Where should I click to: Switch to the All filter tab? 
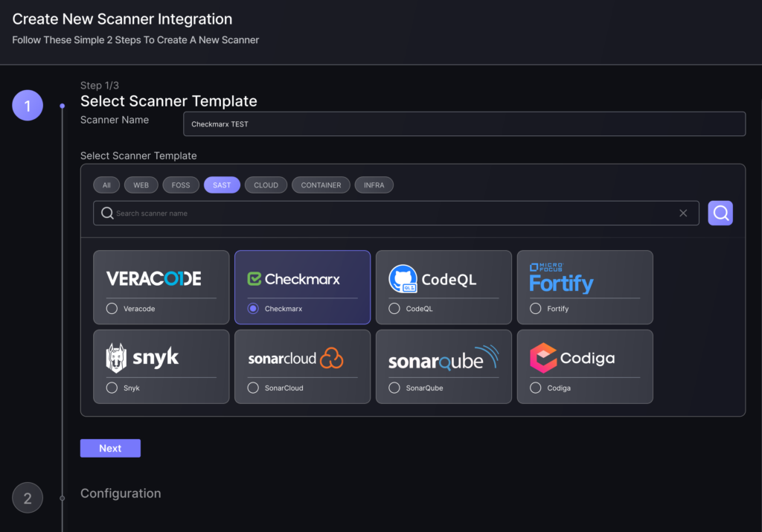(106, 185)
